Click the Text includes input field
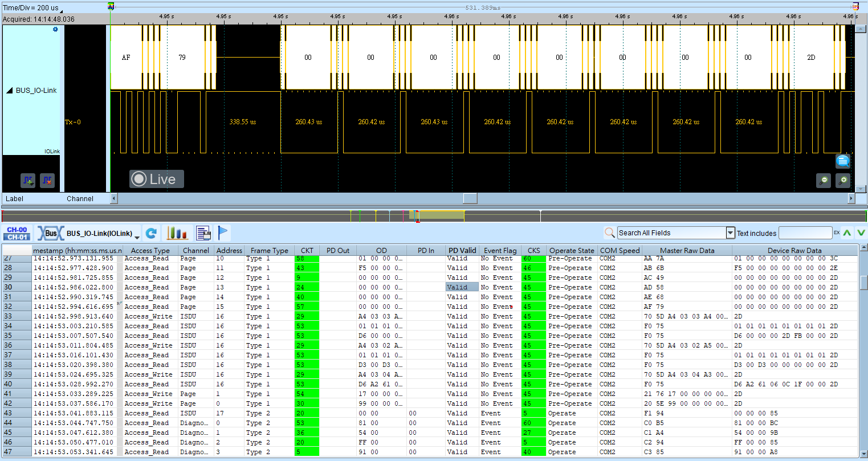 point(805,232)
